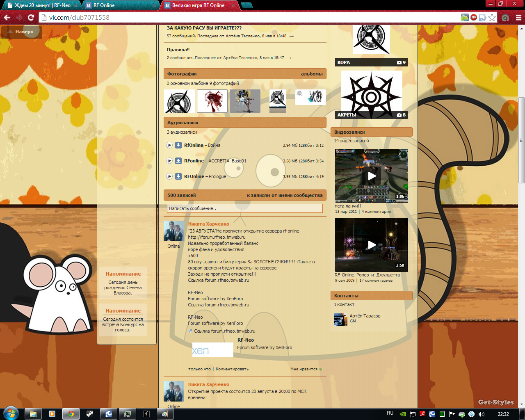The width and height of the screenshot is (525, 420).
Task: Close the 'Великая игра RF Online' tab
Action: [x=233, y=6]
